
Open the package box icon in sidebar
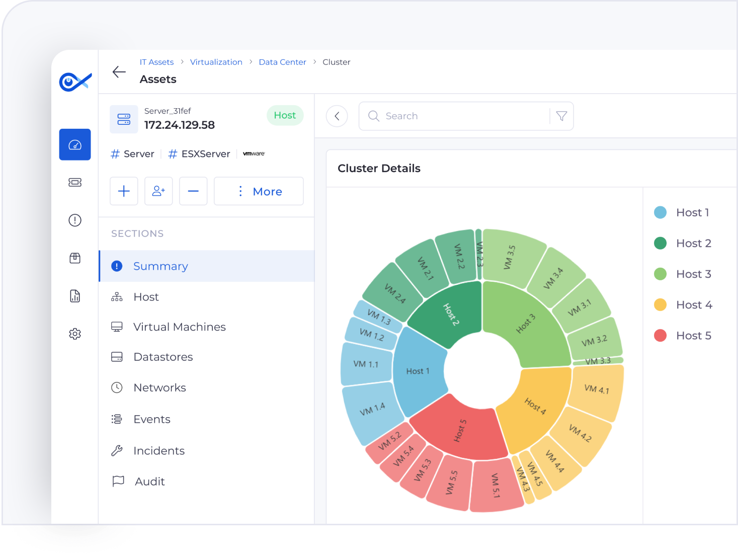pyautogui.click(x=75, y=258)
